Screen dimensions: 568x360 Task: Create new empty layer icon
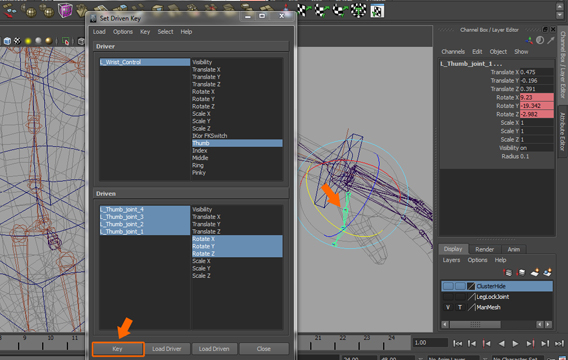(535, 272)
